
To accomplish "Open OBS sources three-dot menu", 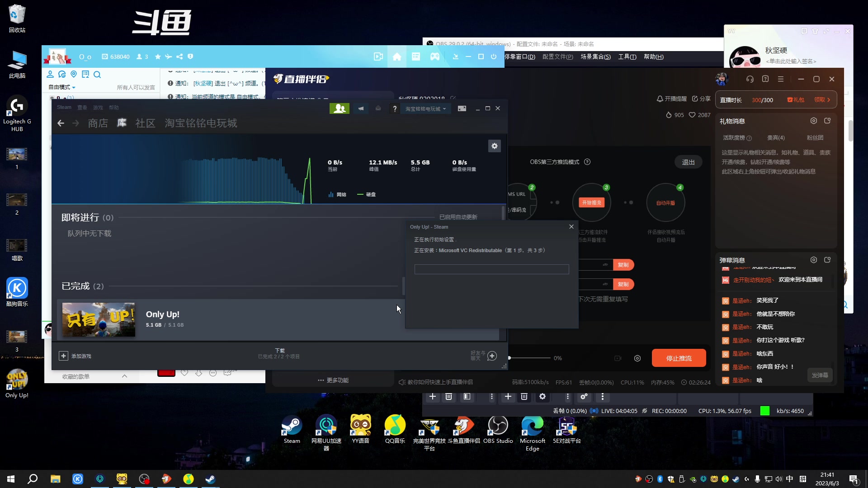I will [568, 397].
